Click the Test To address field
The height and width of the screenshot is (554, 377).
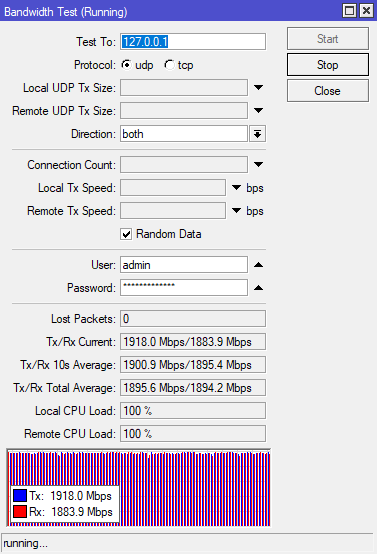pos(193,42)
